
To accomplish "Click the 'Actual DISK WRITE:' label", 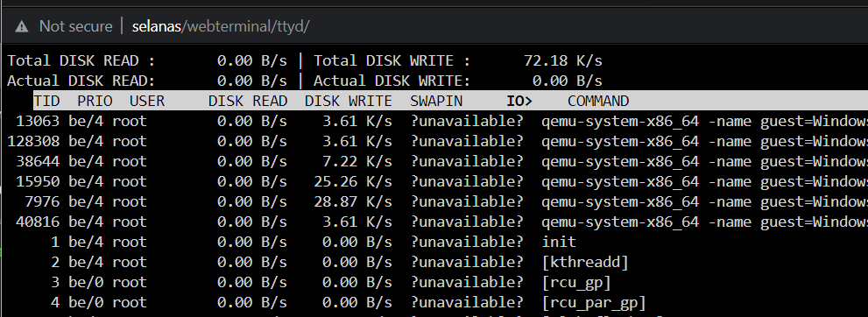I will coord(392,81).
